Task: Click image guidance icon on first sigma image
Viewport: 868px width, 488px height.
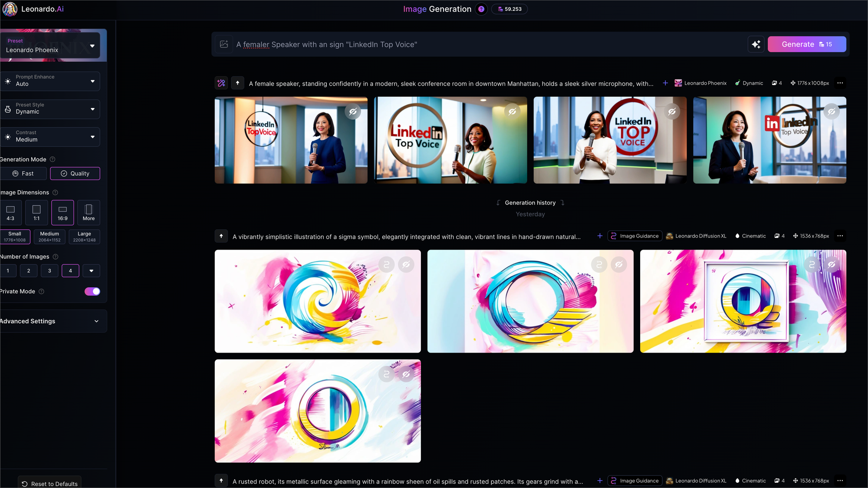Action: coord(386,264)
